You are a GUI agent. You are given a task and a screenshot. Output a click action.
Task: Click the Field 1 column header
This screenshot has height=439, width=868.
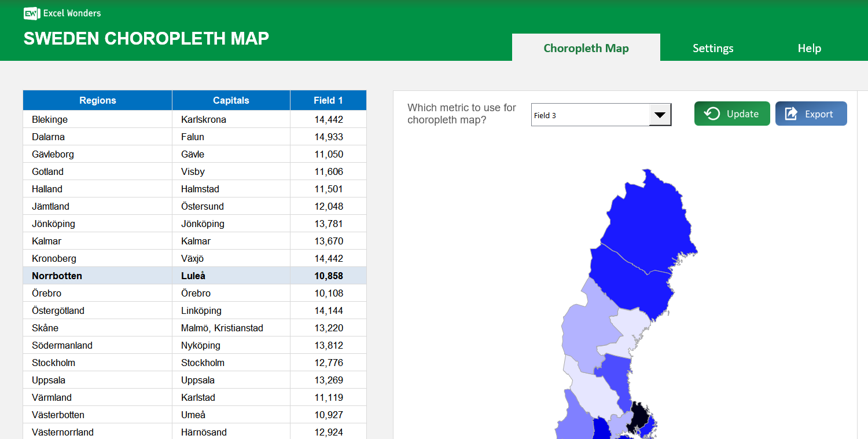328,100
